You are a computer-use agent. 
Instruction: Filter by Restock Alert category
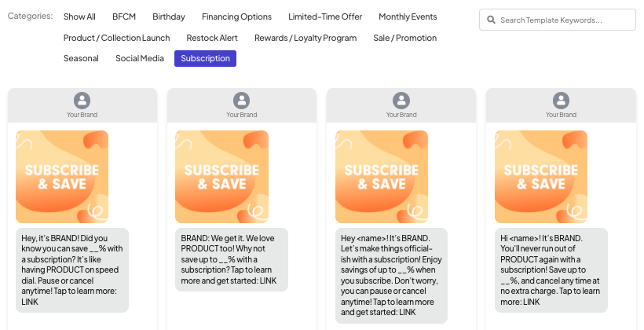(212, 38)
